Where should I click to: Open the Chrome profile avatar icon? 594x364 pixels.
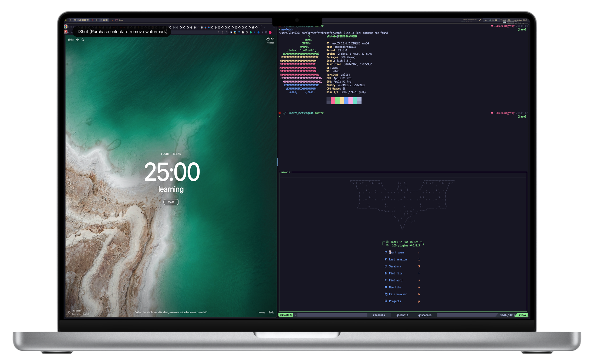pos(270,33)
